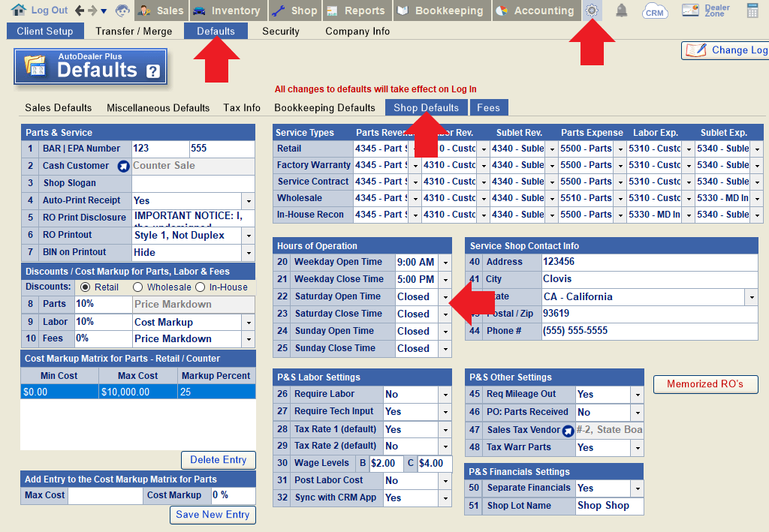Viewport: 769px width, 532px height.
Task: Open Memorized RO's
Action: (705, 384)
